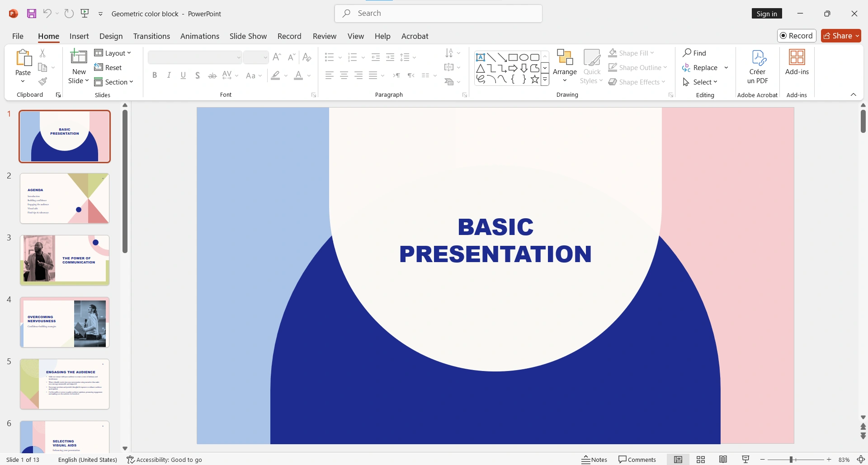Viewport: 868px width, 465px height.
Task: Click the Sign in button
Action: click(x=767, y=13)
